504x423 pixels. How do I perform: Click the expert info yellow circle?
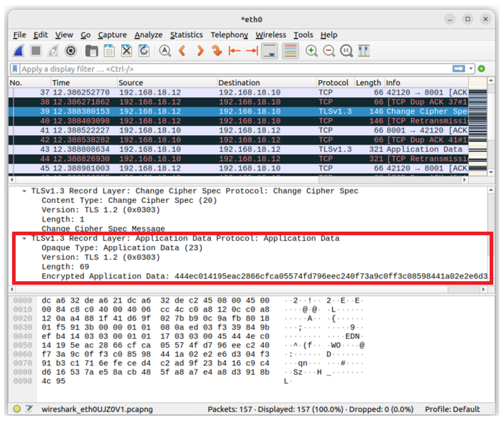pos(17,409)
